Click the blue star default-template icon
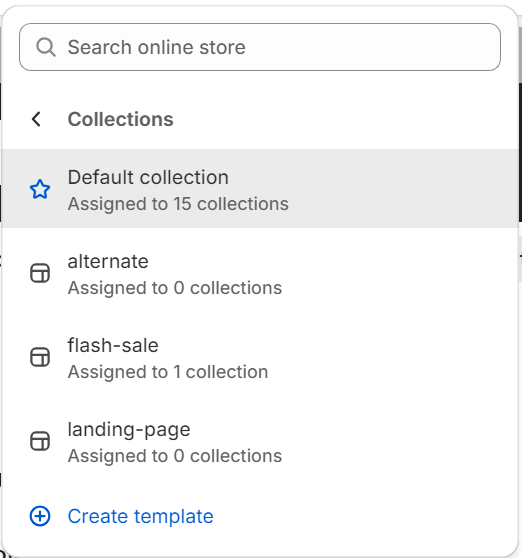Image resolution: width=522 pixels, height=558 pixels. 40,189
